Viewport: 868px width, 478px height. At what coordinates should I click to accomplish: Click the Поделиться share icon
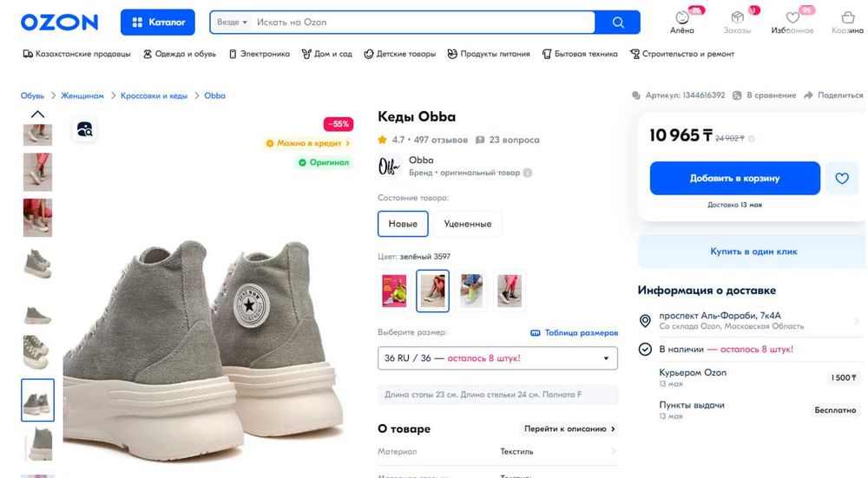(807, 95)
